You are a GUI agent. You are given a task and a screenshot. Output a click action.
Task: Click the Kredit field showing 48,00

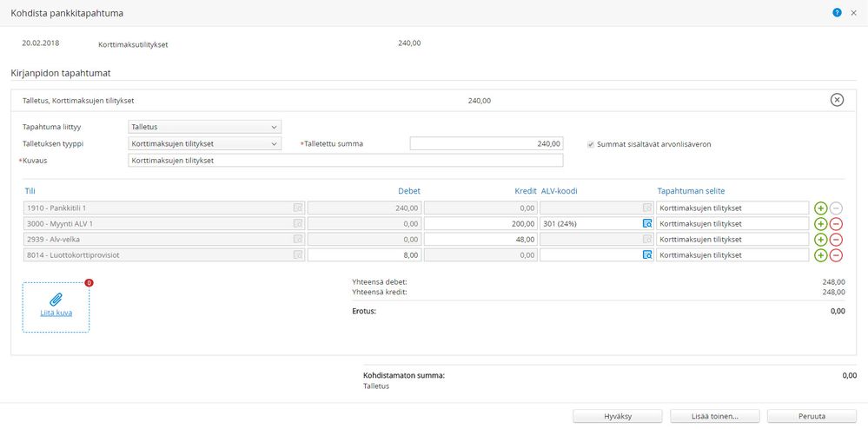coord(480,239)
